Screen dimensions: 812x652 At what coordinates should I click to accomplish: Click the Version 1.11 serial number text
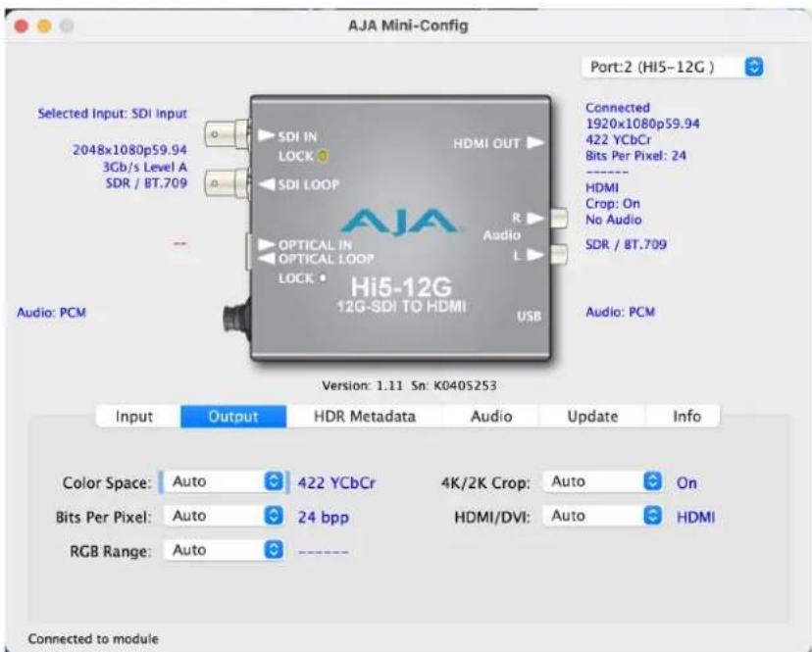(409, 386)
